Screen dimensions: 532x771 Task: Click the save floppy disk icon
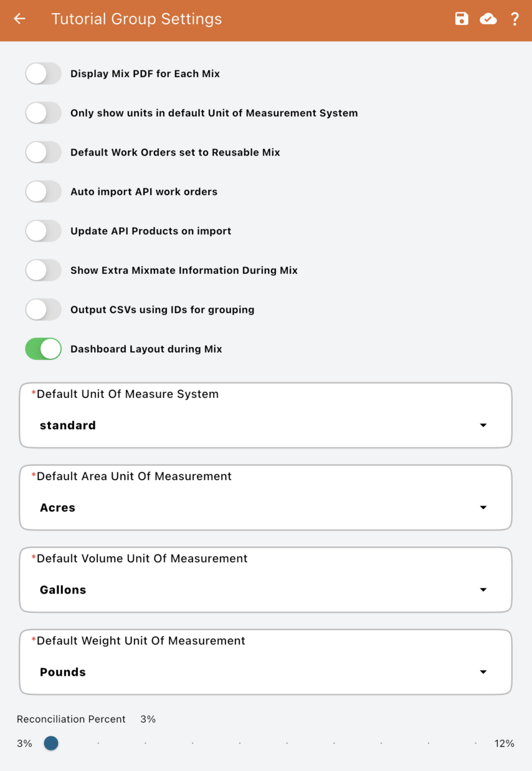(x=462, y=19)
